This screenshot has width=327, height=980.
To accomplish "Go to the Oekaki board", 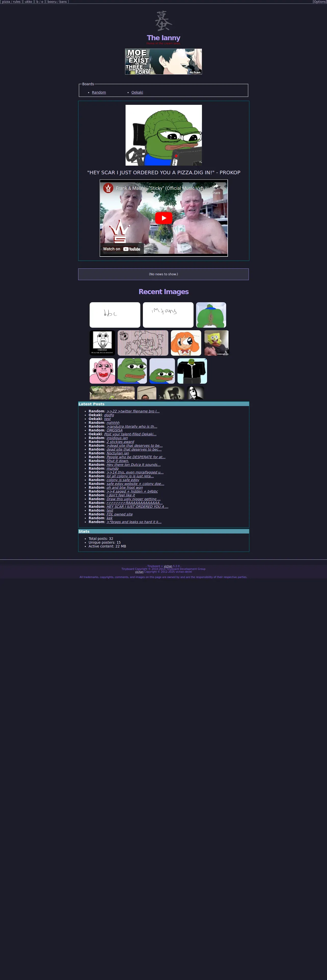I will pos(138,92).
